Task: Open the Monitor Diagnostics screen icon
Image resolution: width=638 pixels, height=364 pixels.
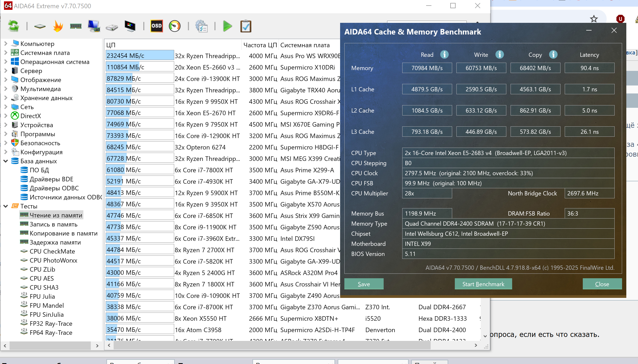Action: [x=130, y=26]
